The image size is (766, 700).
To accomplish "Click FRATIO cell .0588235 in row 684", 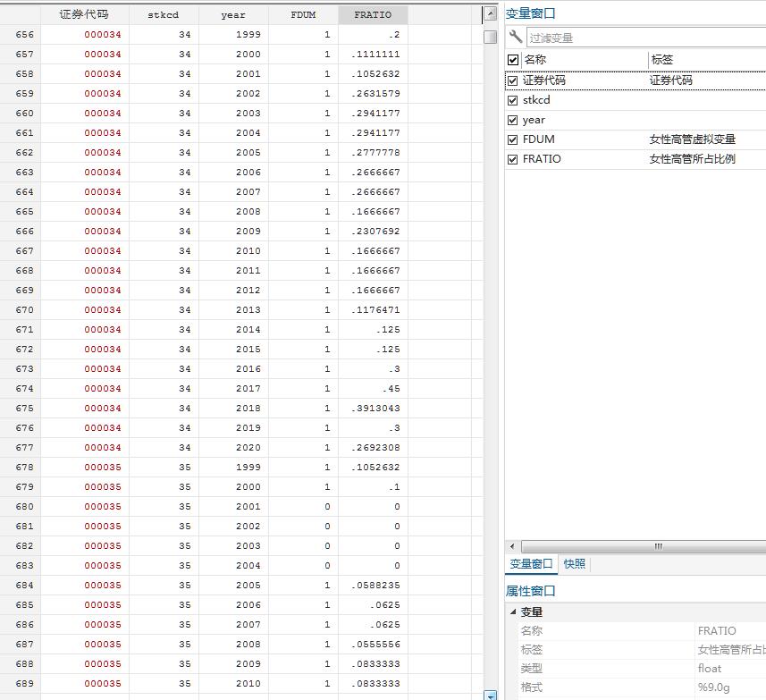I will (x=374, y=586).
